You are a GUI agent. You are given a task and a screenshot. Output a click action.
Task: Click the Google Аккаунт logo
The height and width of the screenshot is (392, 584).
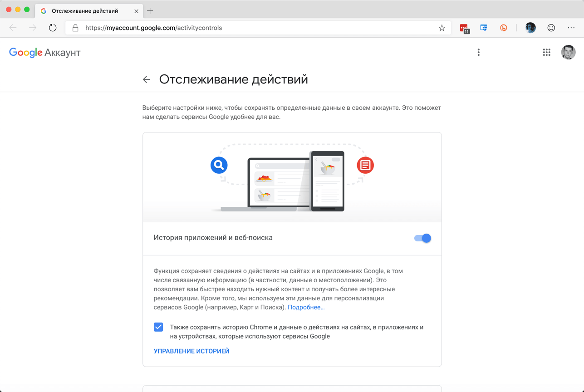(x=45, y=53)
